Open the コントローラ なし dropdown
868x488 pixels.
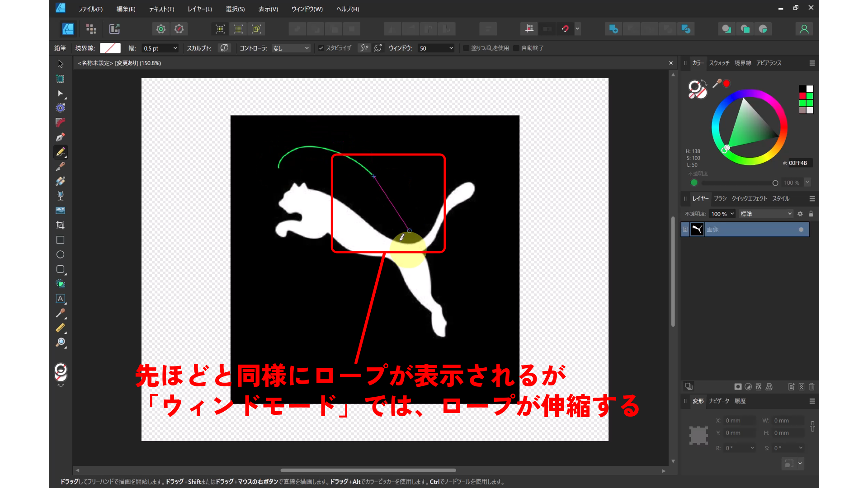click(291, 48)
